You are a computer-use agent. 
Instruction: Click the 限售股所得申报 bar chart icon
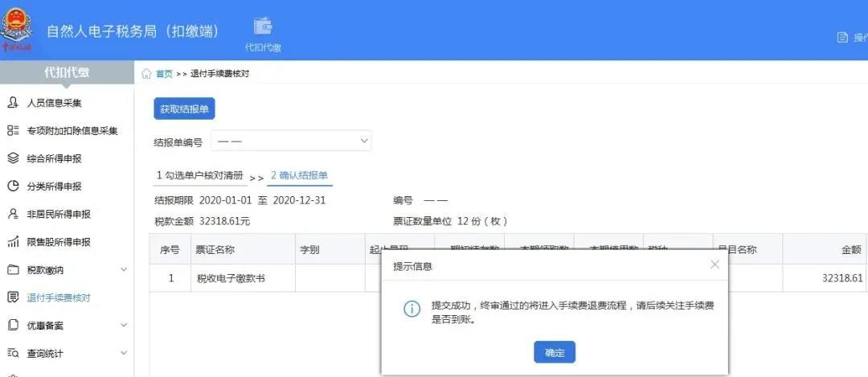(x=14, y=242)
